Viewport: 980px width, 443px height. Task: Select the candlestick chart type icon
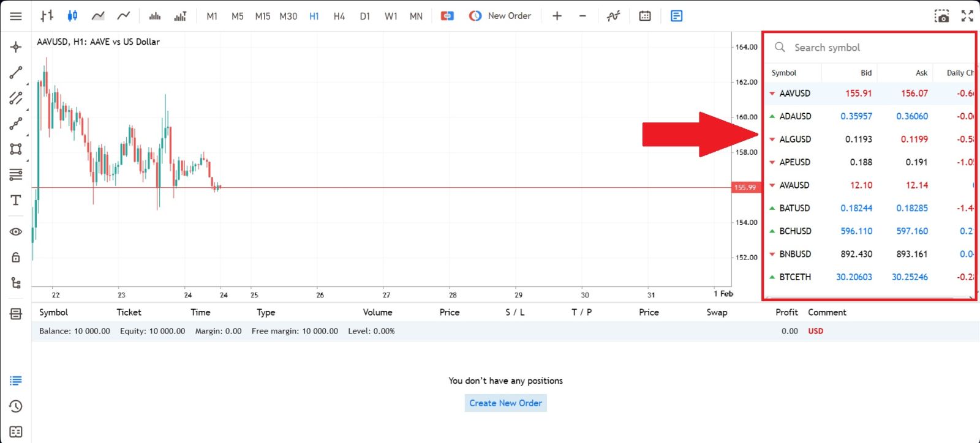click(72, 16)
